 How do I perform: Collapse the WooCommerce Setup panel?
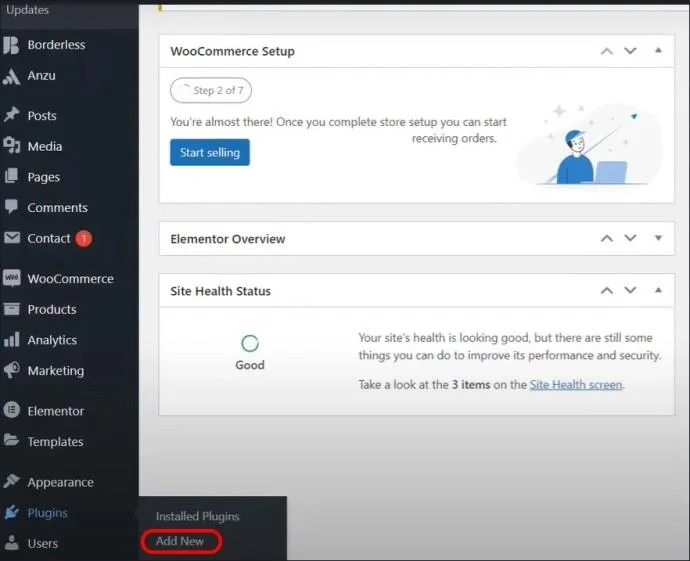click(x=658, y=51)
